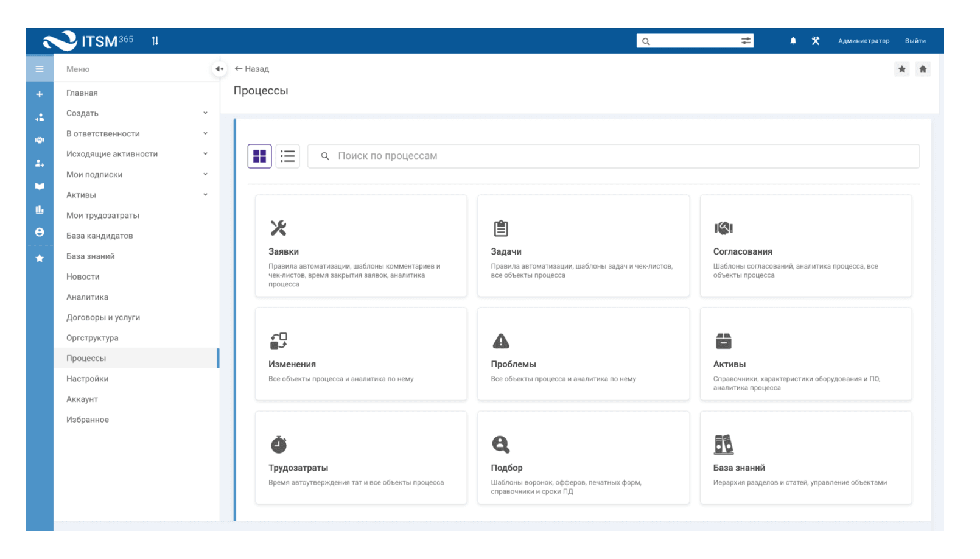Screen dimensions: 980x559
Task: Collapse the sidebar menu panel
Action: 219,69
